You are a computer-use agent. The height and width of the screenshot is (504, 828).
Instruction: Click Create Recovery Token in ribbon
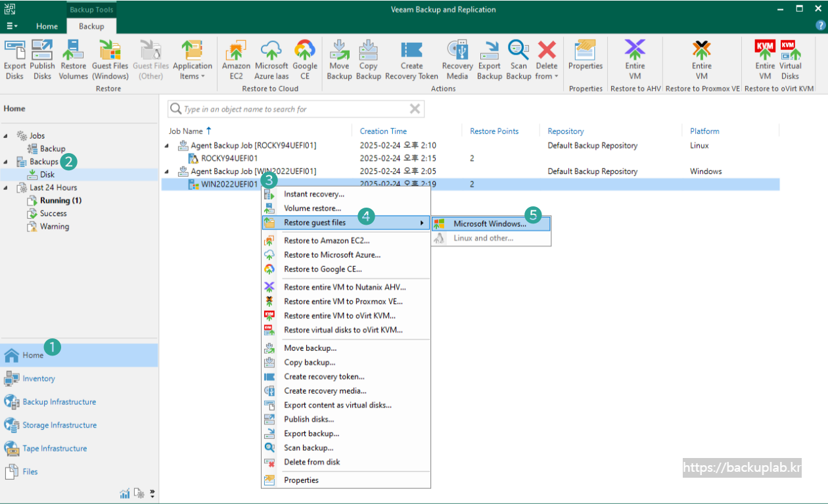412,60
